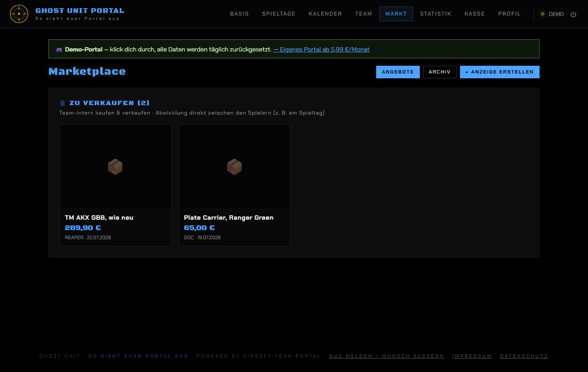Open the Team section
Image resolution: width=588 pixels, height=372 pixels.
point(364,14)
